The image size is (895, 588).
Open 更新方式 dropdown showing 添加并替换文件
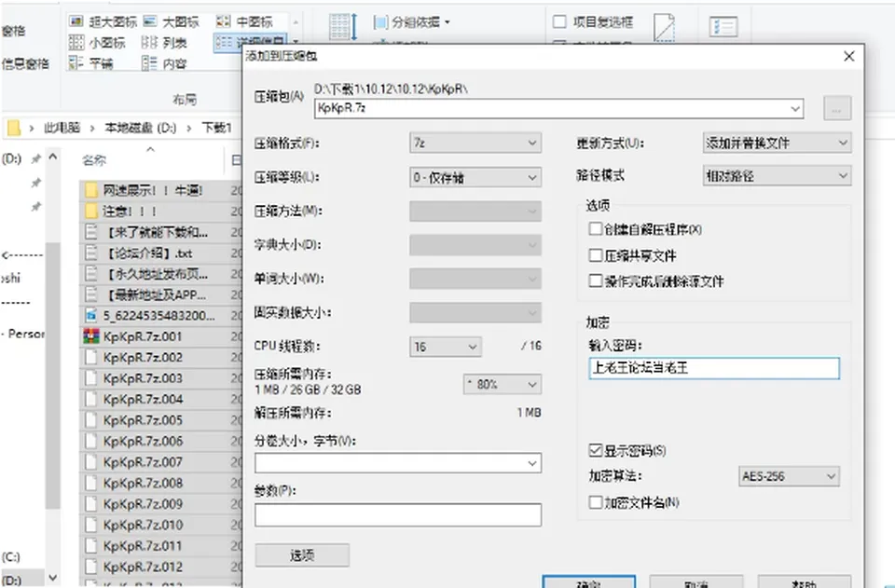(777, 143)
